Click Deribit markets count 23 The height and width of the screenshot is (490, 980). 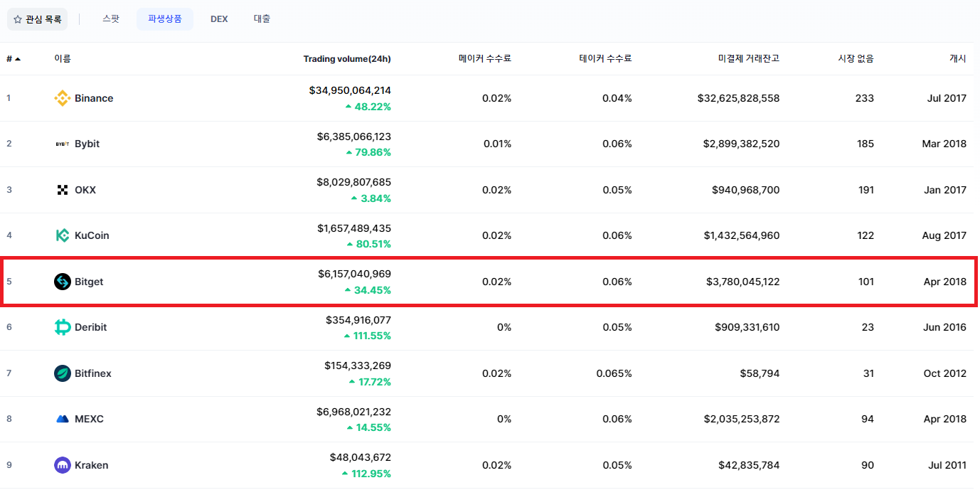tap(868, 327)
